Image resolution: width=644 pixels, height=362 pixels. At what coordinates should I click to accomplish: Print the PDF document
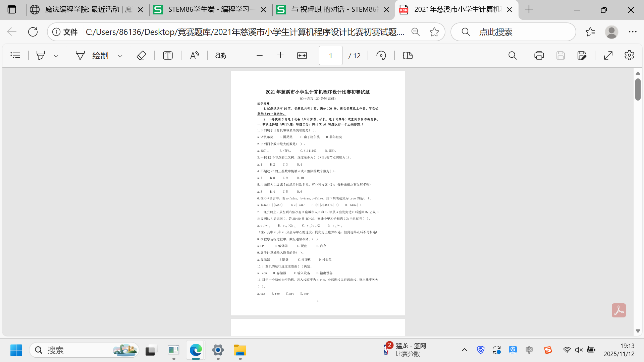click(x=539, y=55)
